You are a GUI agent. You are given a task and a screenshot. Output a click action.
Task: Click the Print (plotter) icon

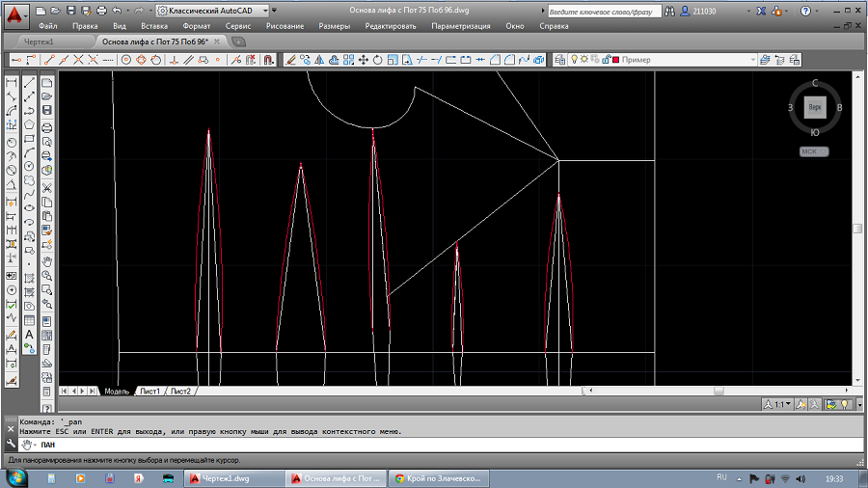101,11
